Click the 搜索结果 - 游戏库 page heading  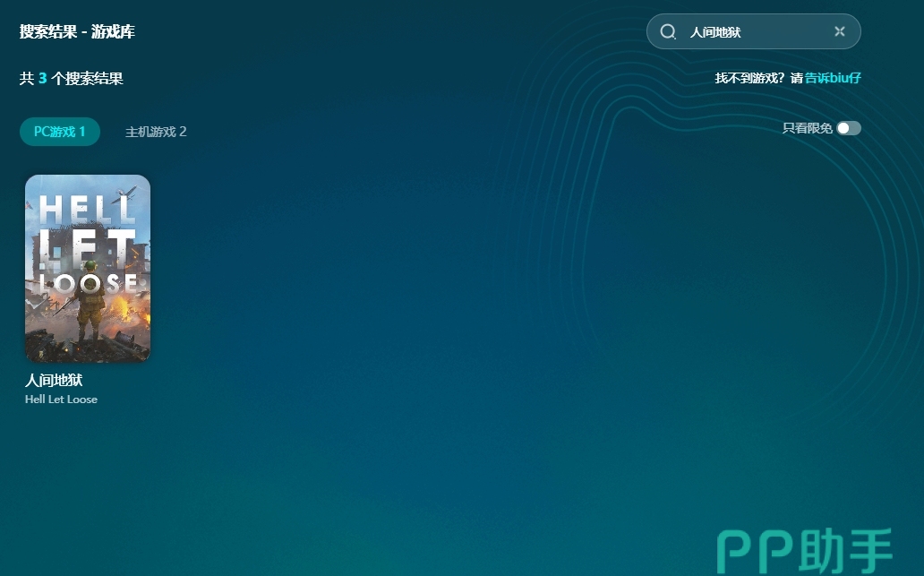click(77, 32)
